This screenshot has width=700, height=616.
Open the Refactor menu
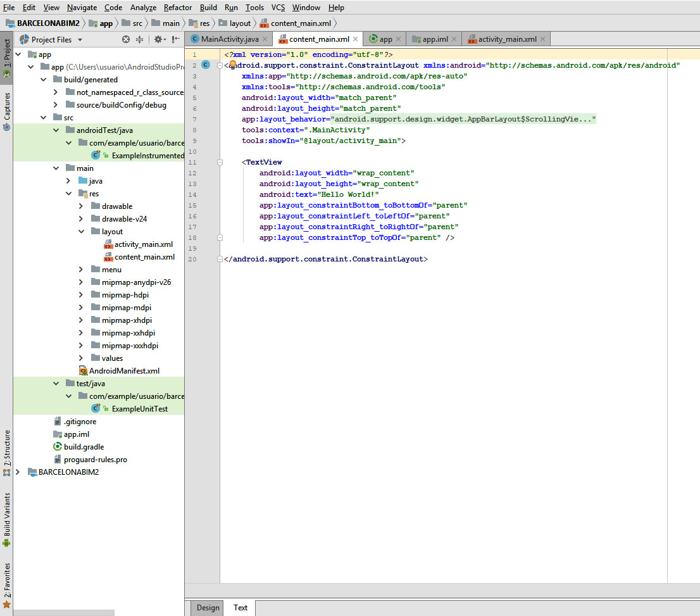click(x=177, y=8)
